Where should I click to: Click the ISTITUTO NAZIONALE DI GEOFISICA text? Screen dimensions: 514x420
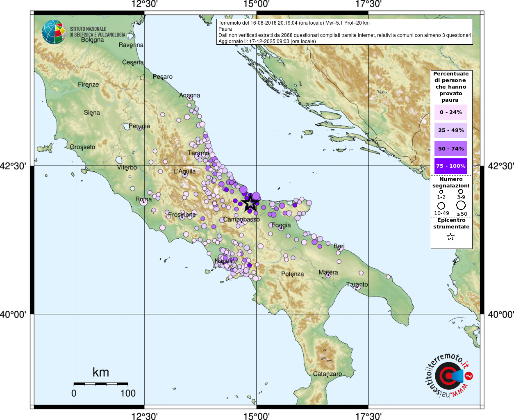98,32
